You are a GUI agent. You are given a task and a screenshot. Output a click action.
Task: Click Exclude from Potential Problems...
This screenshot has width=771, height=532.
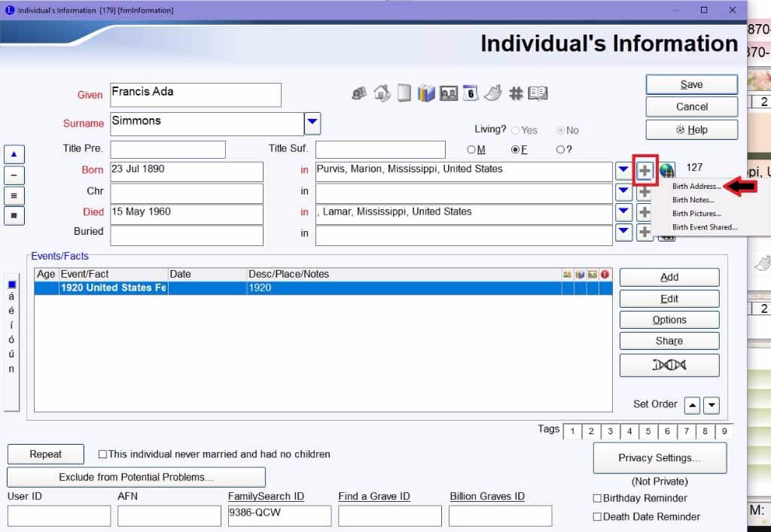[x=136, y=477]
